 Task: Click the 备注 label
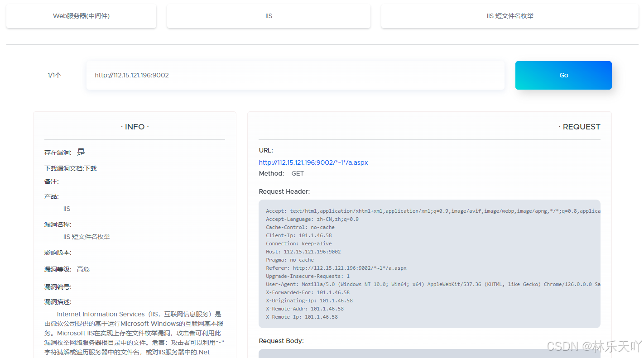click(x=52, y=181)
